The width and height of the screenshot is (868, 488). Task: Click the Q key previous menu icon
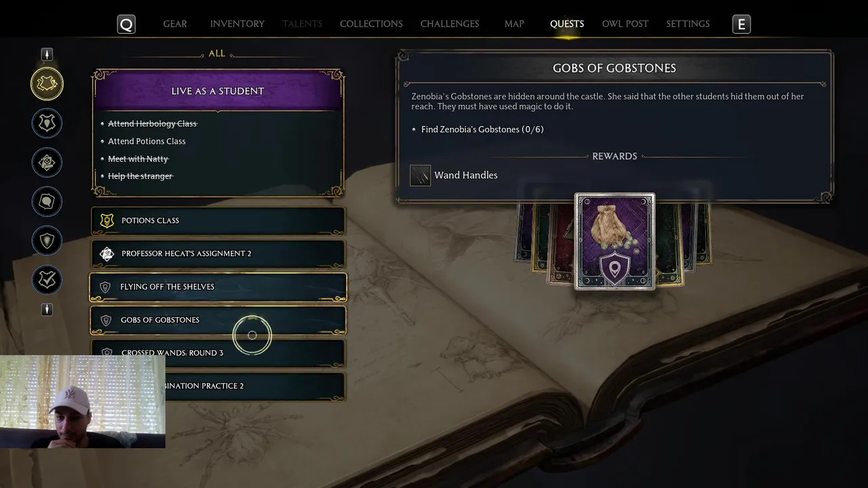[126, 24]
